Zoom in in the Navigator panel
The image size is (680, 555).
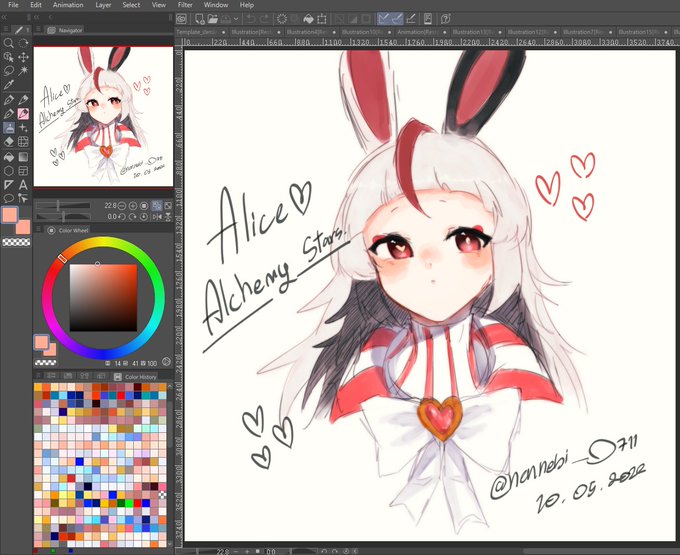[x=133, y=206]
